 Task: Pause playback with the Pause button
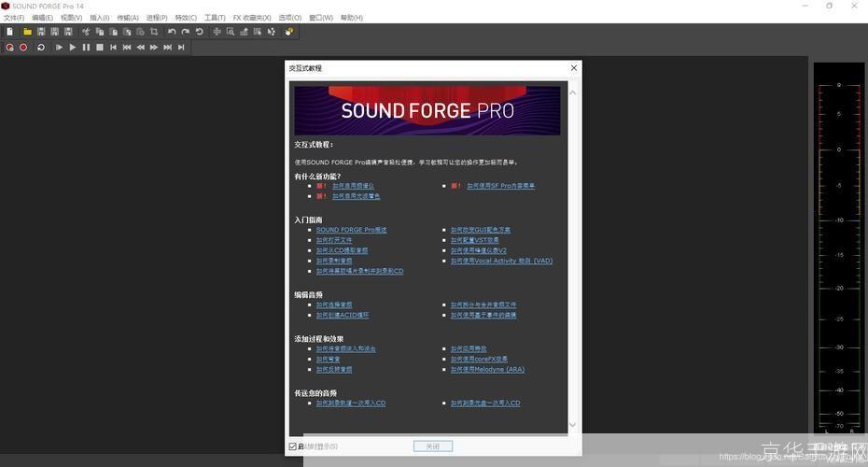(86, 48)
